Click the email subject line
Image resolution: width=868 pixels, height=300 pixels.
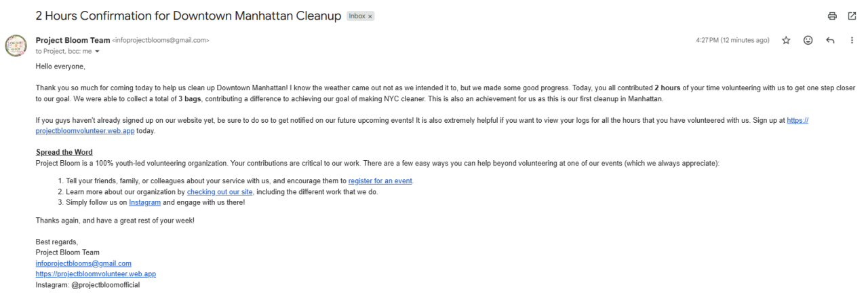click(188, 16)
